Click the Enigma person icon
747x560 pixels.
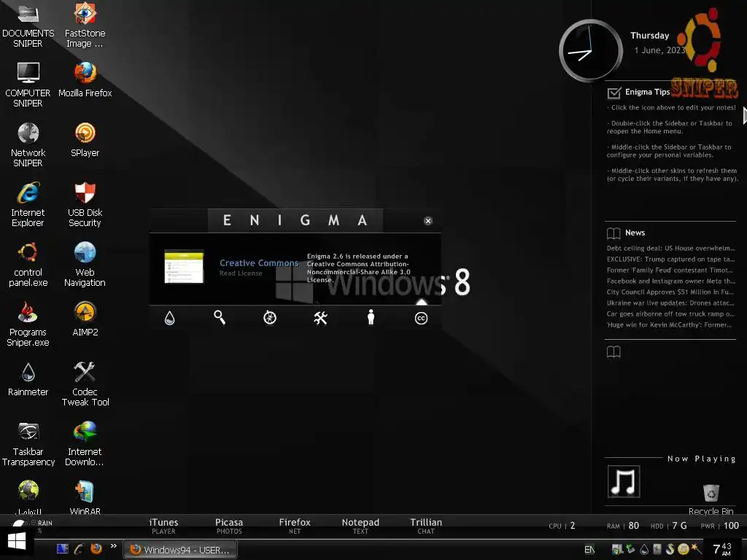tap(371, 317)
